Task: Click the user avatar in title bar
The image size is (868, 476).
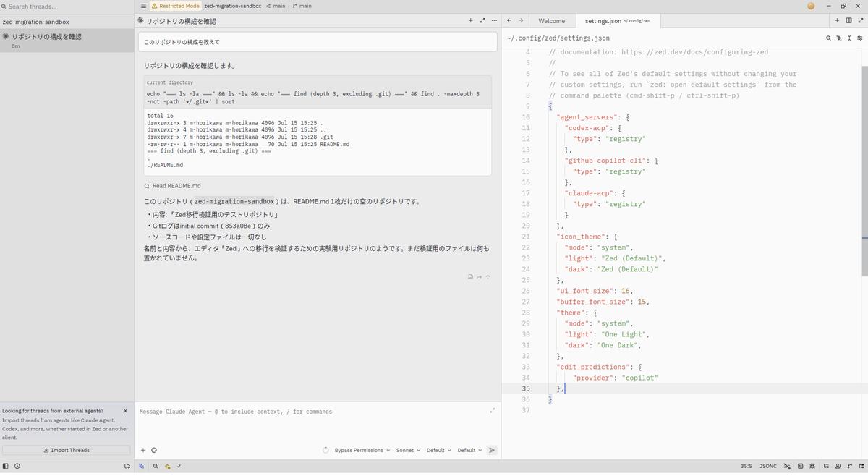Action: point(810,6)
